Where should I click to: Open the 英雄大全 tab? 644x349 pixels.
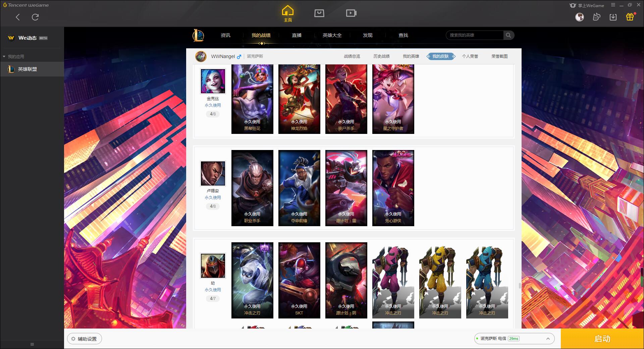point(332,35)
